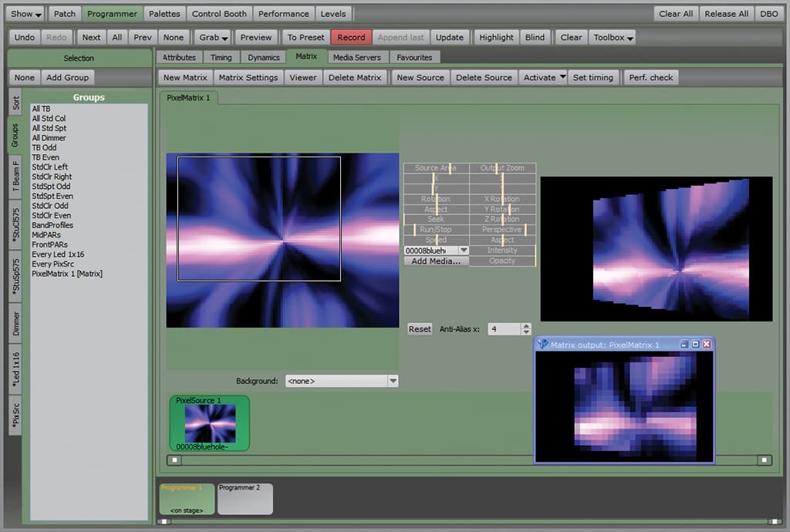Click the Preview button
Screen dimensions: 790x532
pyautogui.click(x=256, y=37)
